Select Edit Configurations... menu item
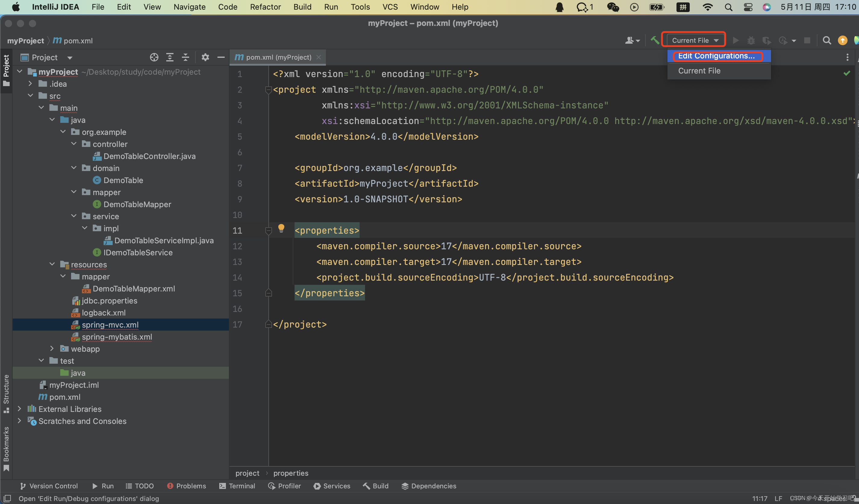 [x=719, y=56]
